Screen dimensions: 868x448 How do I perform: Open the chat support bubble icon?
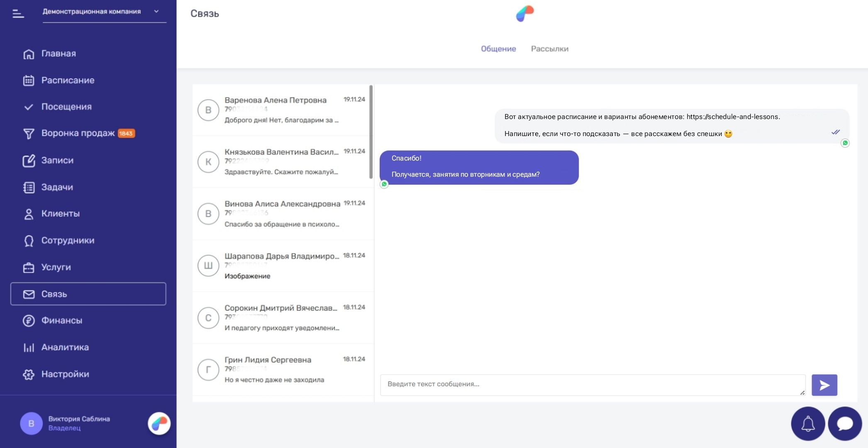845,424
